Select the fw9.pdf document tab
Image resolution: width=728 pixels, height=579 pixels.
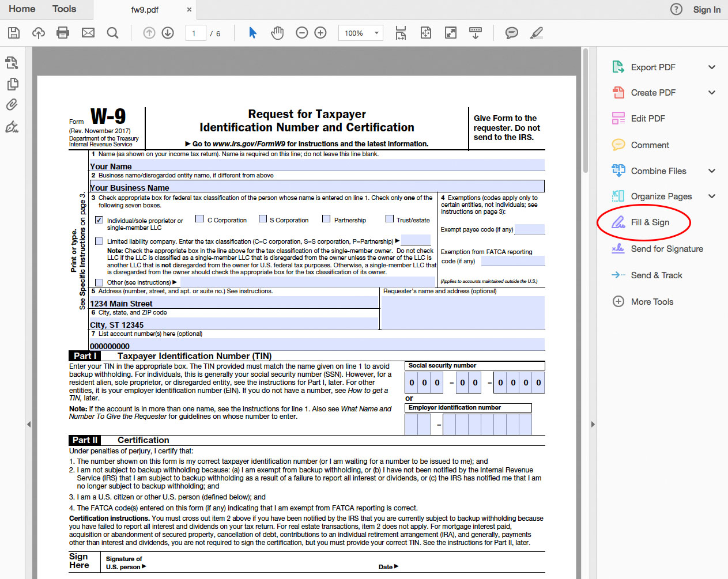click(145, 10)
